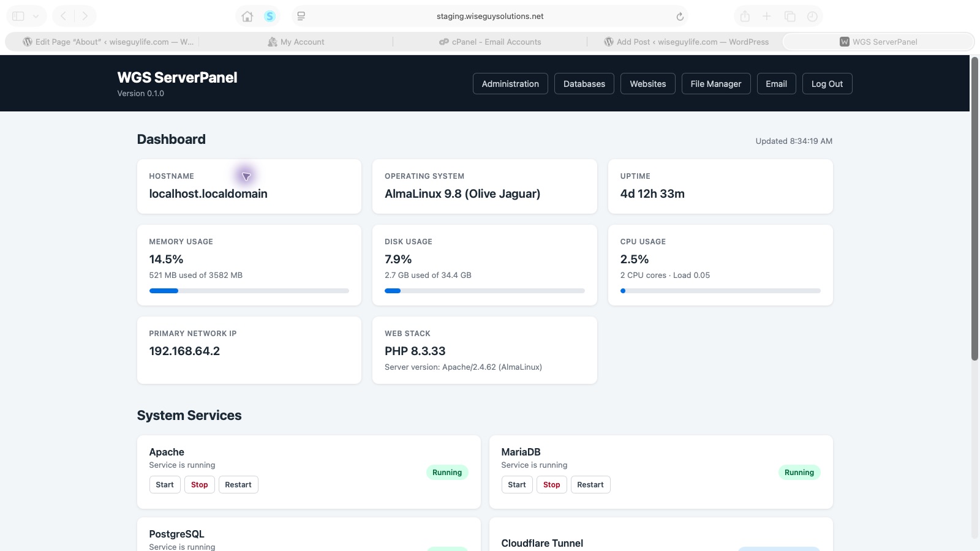Image resolution: width=980 pixels, height=551 pixels.
Task: Open the page reader icon in address bar
Action: click(x=301, y=16)
